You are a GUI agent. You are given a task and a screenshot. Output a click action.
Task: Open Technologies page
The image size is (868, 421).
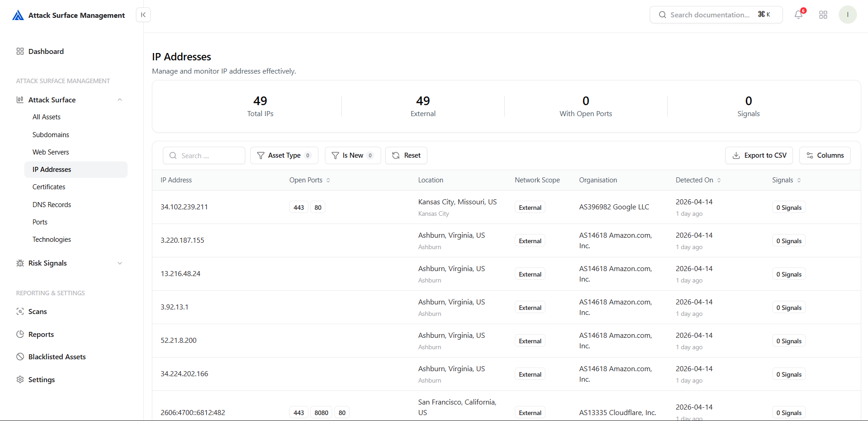pyautogui.click(x=52, y=240)
